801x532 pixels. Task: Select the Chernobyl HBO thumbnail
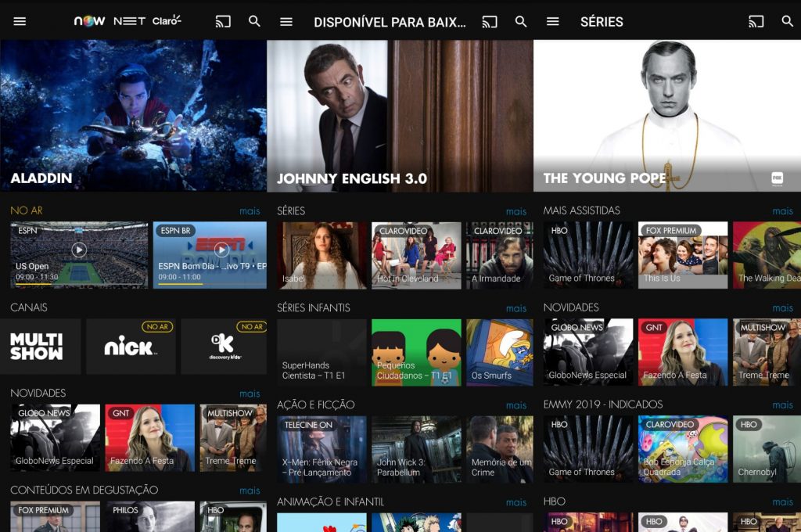[767, 449]
